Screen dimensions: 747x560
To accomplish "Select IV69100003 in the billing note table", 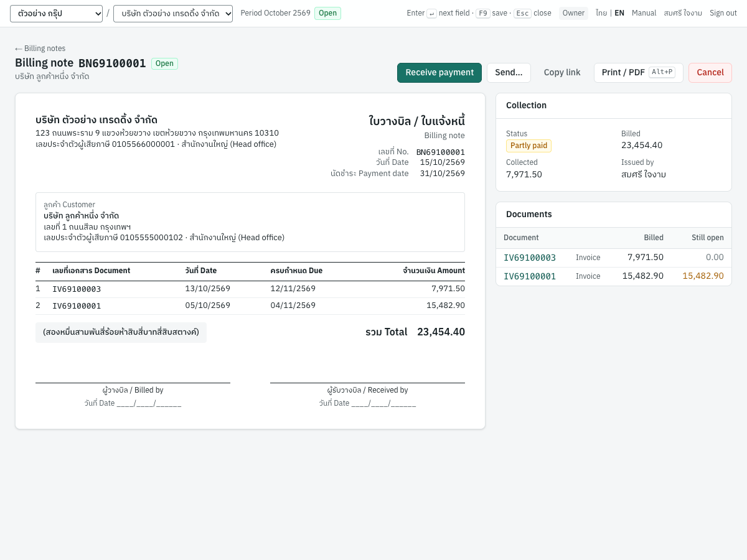I will click(x=77, y=289).
